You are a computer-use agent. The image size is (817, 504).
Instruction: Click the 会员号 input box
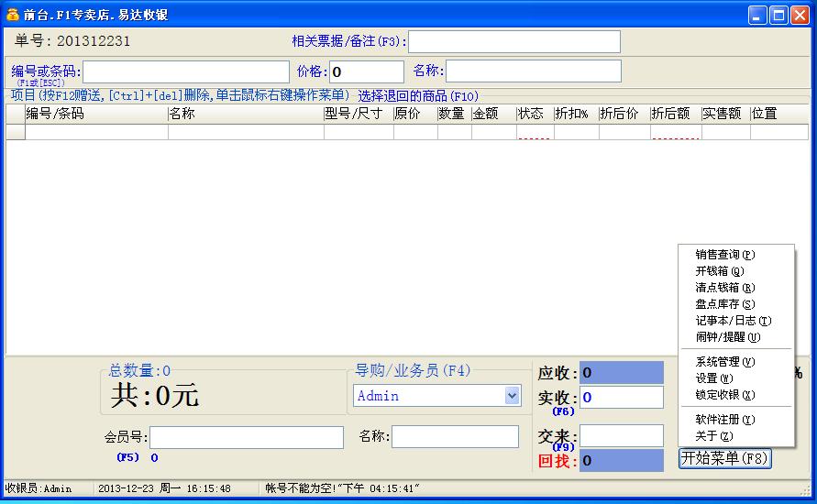(x=247, y=437)
